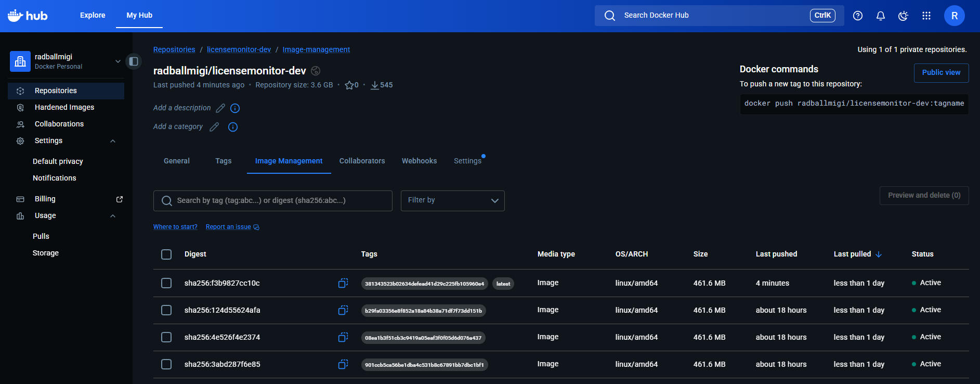The image size is (980, 384).
Task: Open Default privacy settings
Action: pyautogui.click(x=58, y=161)
